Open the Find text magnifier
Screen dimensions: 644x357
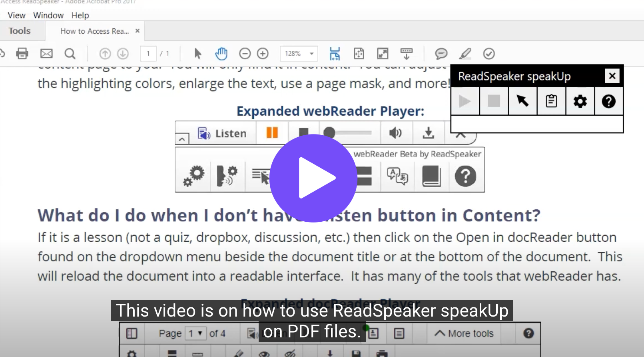coord(70,53)
